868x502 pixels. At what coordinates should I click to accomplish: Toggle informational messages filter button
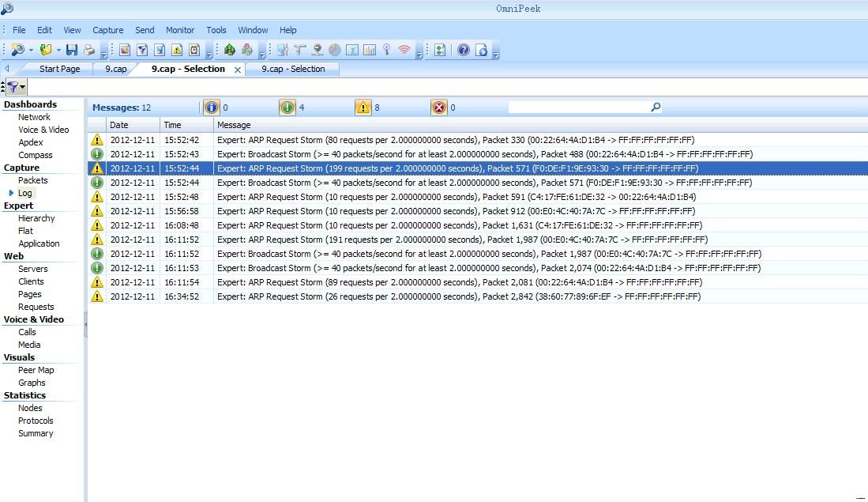[212, 108]
